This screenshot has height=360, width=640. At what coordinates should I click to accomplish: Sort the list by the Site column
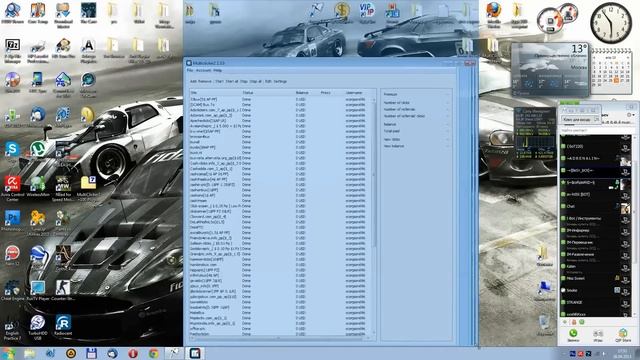pos(216,93)
